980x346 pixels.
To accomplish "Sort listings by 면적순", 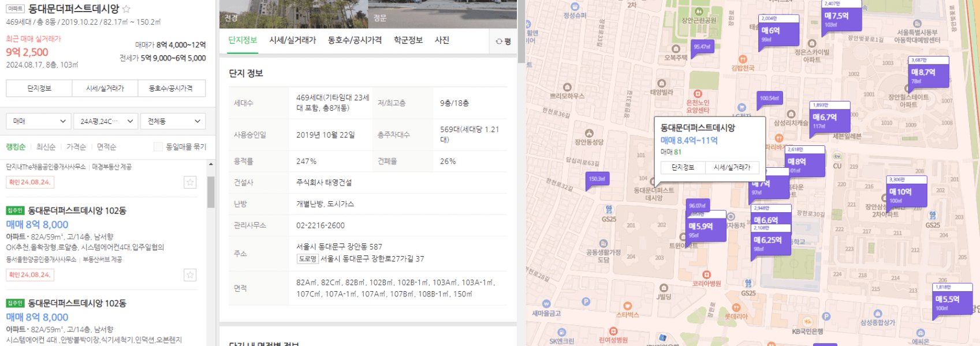I will pyautogui.click(x=106, y=147).
